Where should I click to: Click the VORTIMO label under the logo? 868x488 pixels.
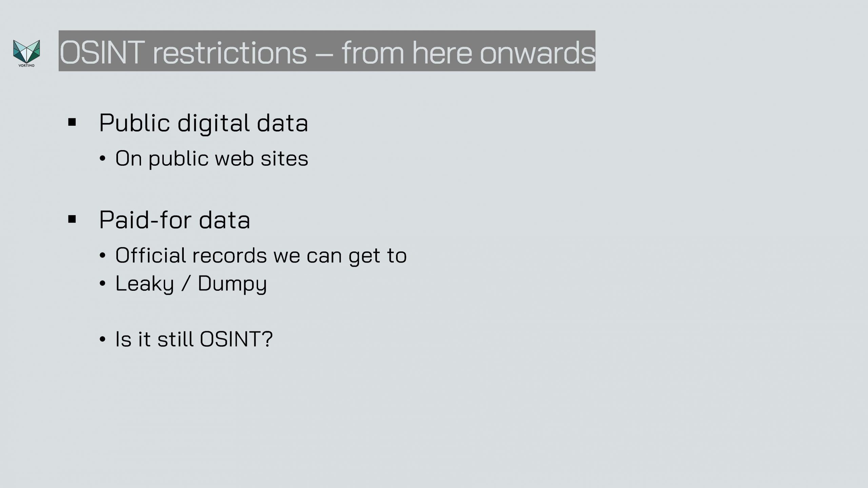coord(26,65)
